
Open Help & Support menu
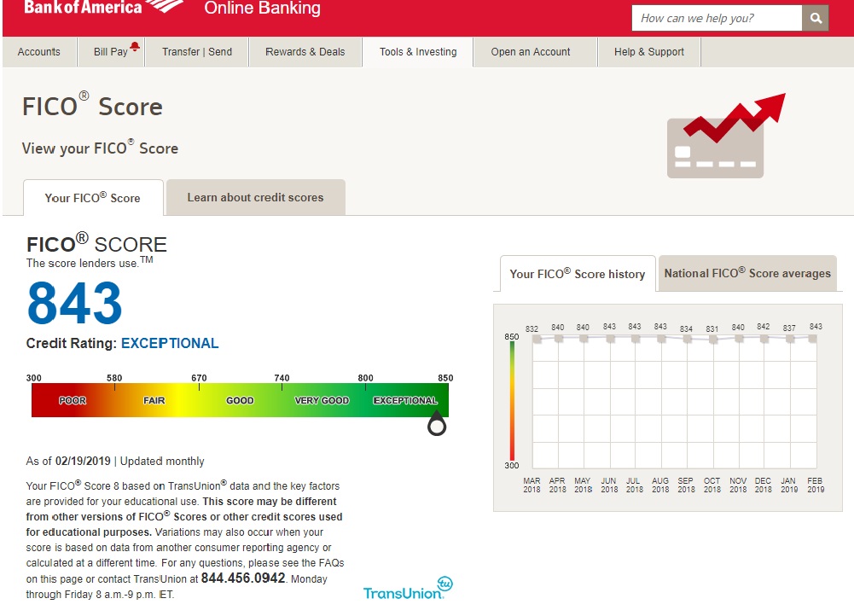pos(649,52)
